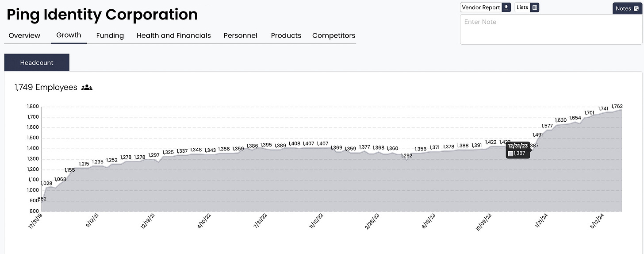Click the 1,155 data label
Image resolution: width=644 pixels, height=254 pixels.
coord(70,170)
